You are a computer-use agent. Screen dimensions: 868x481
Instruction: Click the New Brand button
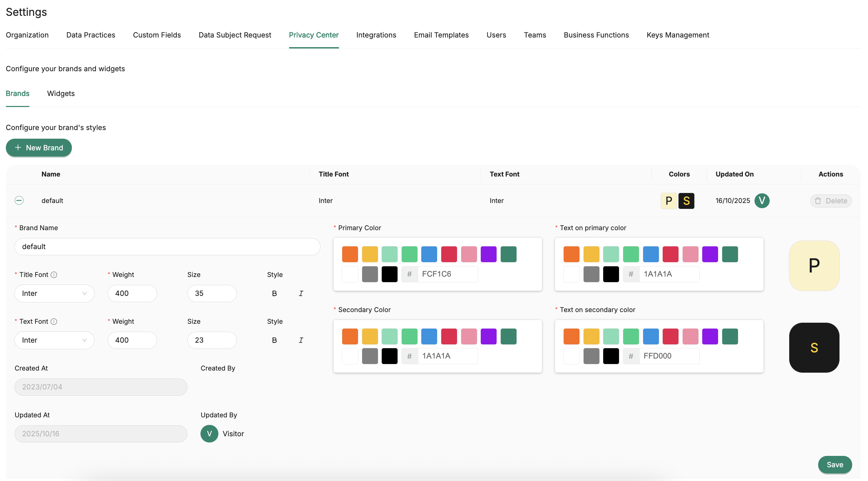tap(39, 148)
